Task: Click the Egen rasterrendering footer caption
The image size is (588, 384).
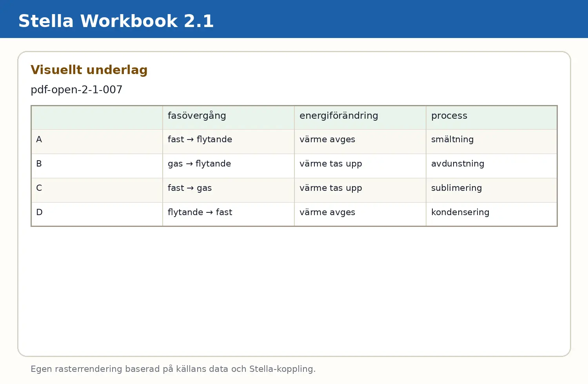Action: coord(173,369)
